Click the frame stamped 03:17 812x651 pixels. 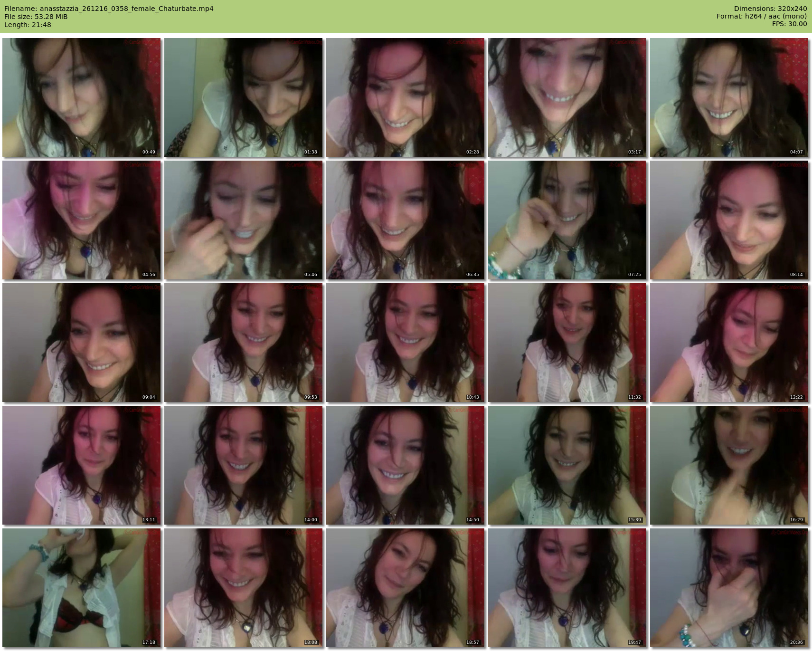point(567,97)
